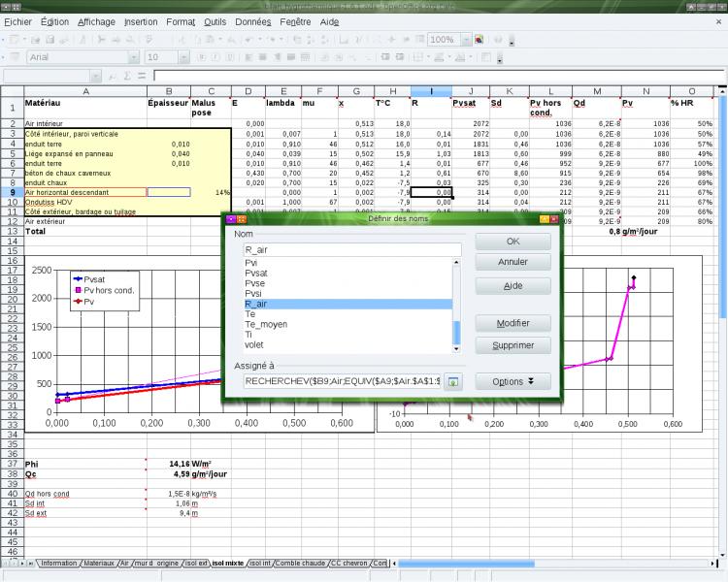Expand the Options section in dialog
The image size is (728, 582).
coord(513,381)
